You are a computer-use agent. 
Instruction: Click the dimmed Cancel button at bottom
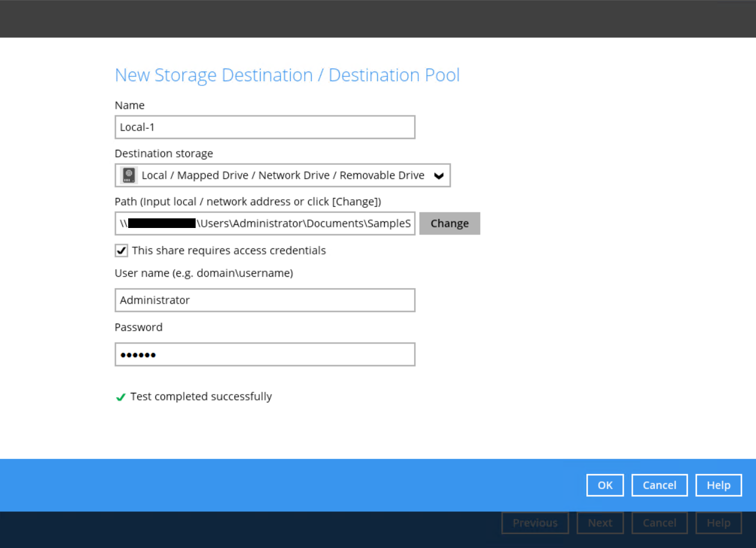[659, 523]
